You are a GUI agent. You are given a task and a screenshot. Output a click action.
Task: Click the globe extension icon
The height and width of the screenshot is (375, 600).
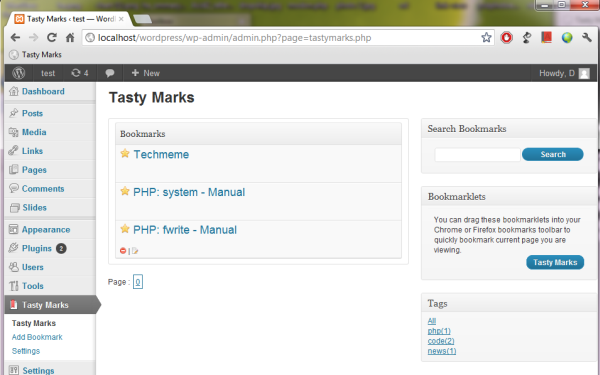(x=567, y=38)
